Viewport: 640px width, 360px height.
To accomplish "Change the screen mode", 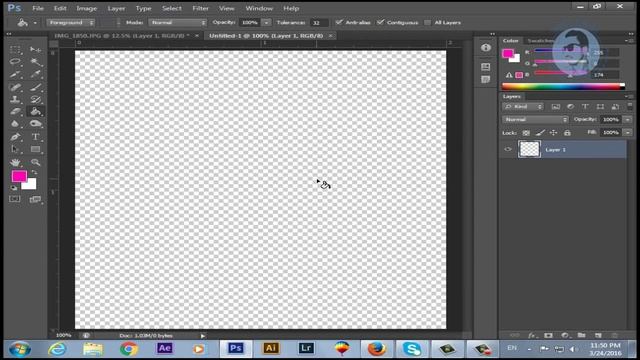I will tap(36, 199).
